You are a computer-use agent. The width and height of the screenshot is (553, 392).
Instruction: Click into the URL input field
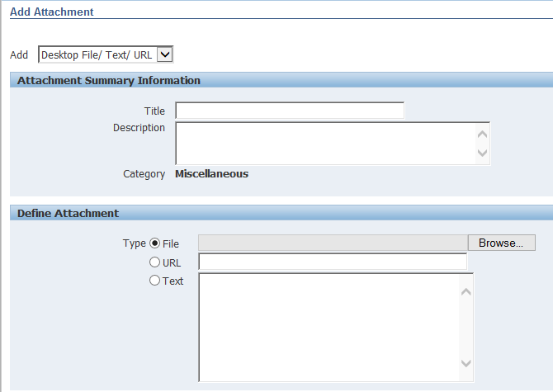pyautogui.click(x=332, y=262)
